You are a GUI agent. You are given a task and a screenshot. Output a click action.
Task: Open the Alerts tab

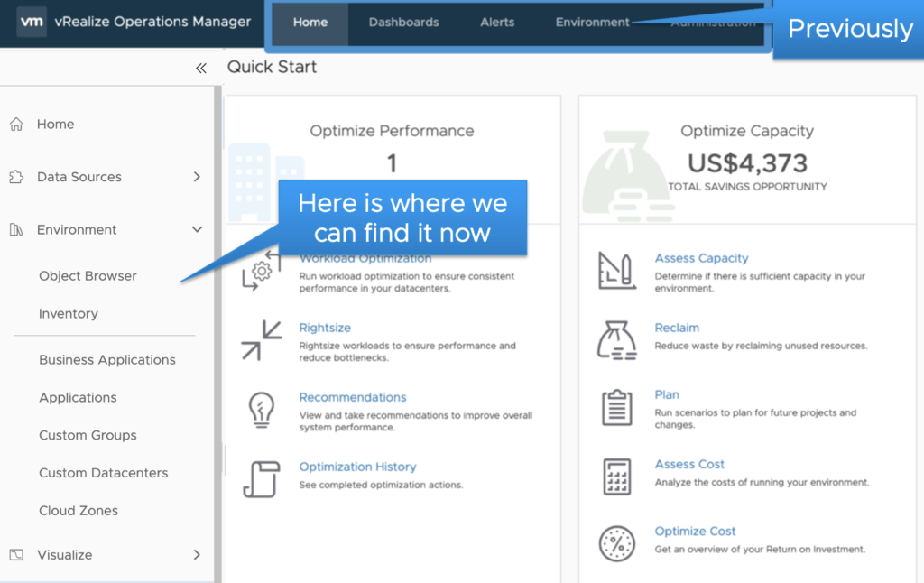[x=497, y=23]
